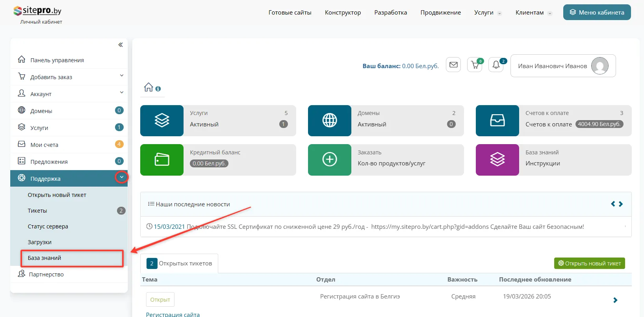644x317 pixels.
Task: Click the green credit balance wallet icon
Action: (162, 159)
